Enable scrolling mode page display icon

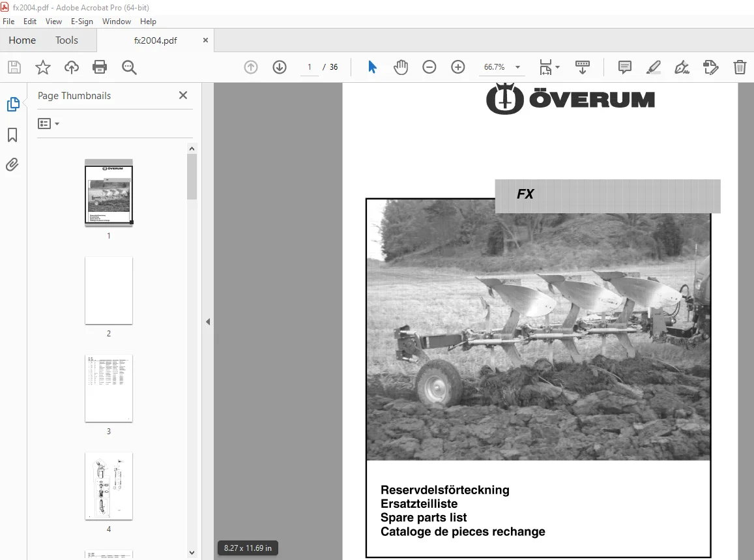(x=583, y=67)
